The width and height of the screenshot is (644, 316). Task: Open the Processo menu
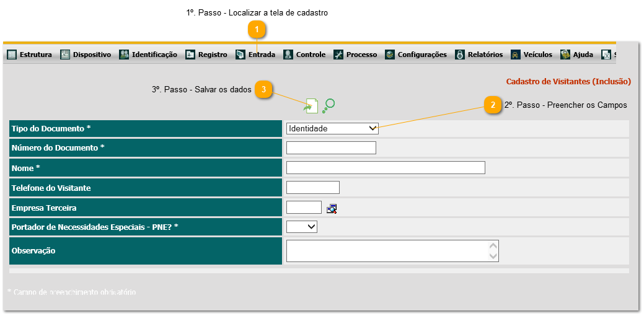pyautogui.click(x=361, y=55)
